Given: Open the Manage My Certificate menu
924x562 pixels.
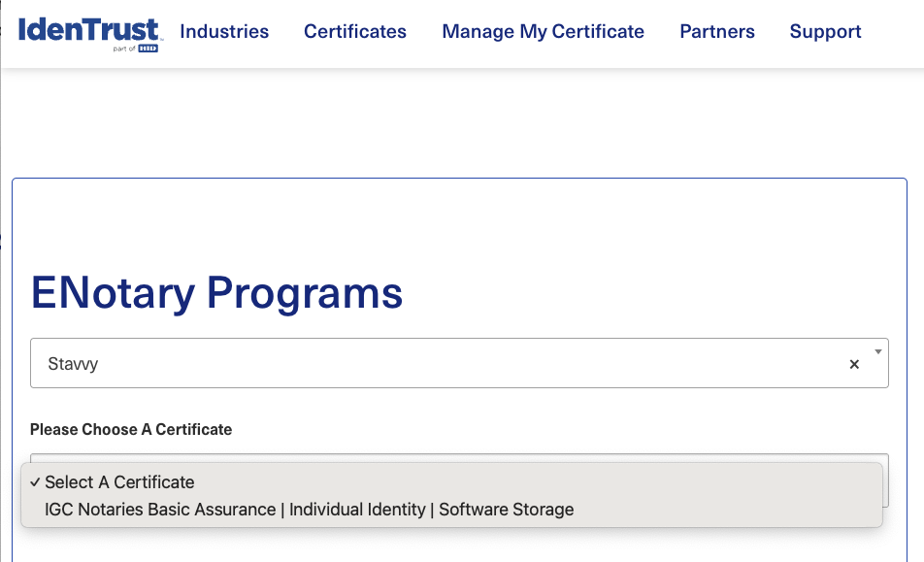Looking at the screenshot, I should (543, 31).
